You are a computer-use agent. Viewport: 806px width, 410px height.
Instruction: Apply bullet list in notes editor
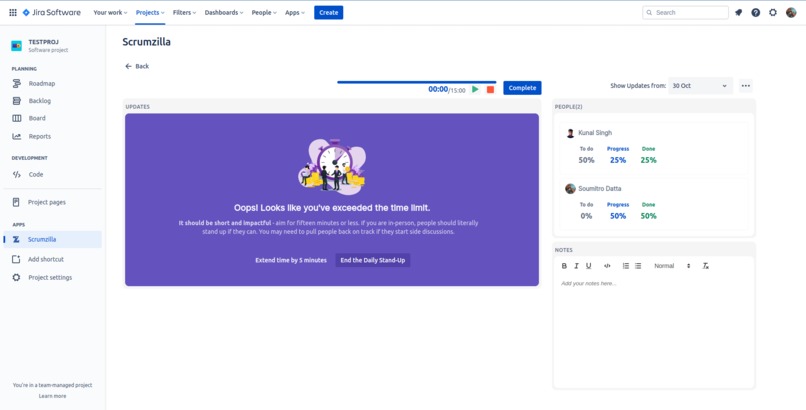coord(638,266)
